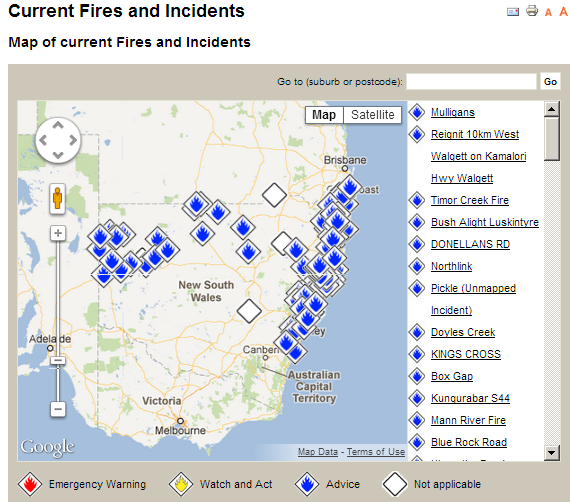570x502 pixels.
Task: Click the Terms of Use link
Action: point(376,452)
